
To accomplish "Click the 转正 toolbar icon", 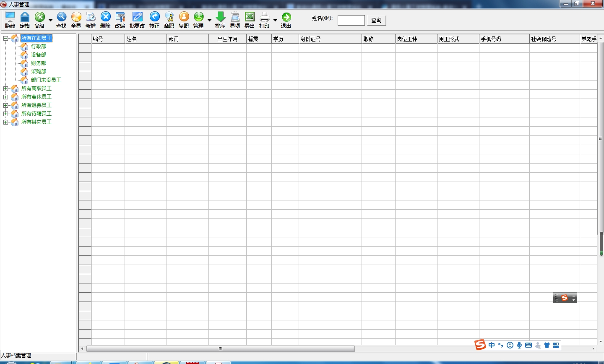I will 154,20.
